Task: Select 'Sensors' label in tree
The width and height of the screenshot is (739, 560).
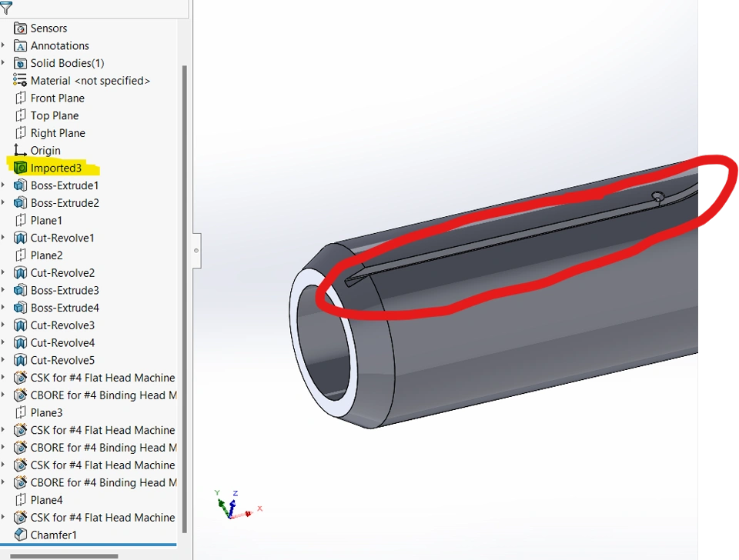Action: (x=48, y=28)
